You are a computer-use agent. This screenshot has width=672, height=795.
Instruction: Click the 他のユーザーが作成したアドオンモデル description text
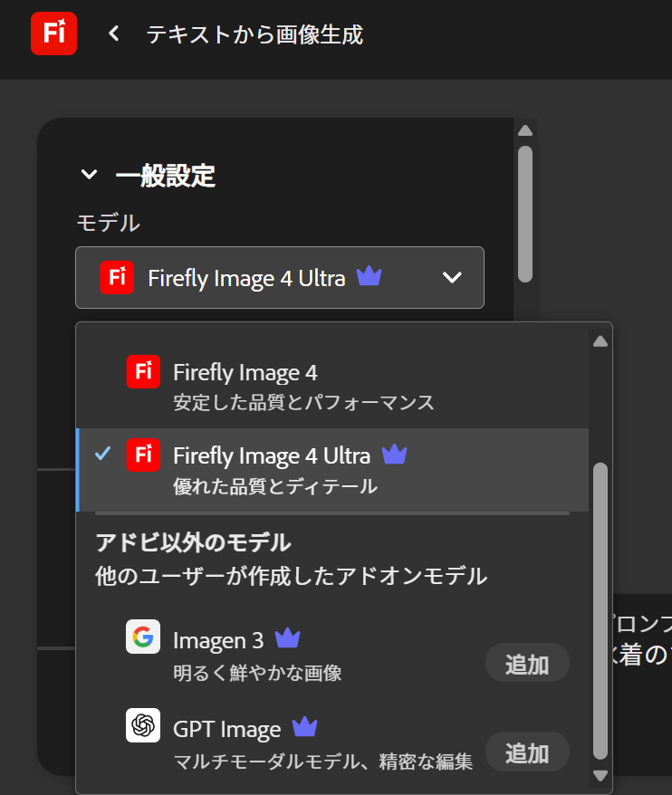coord(291,577)
